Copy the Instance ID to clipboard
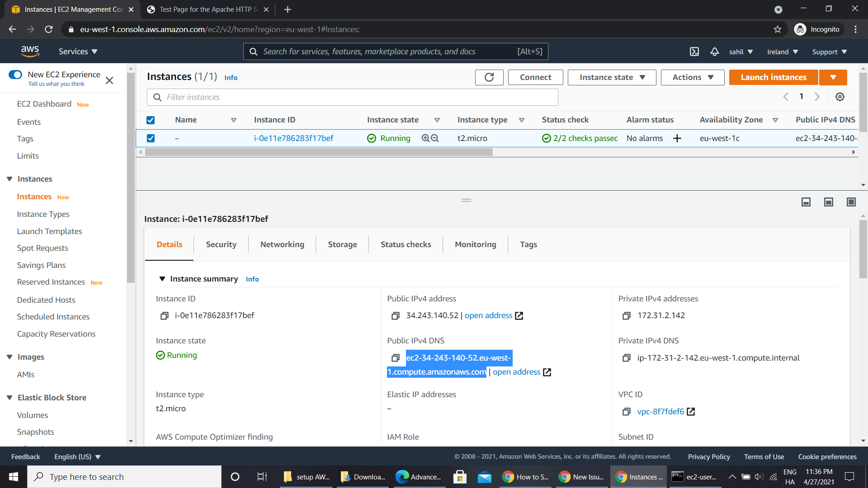This screenshot has height=488, width=868. click(165, 316)
